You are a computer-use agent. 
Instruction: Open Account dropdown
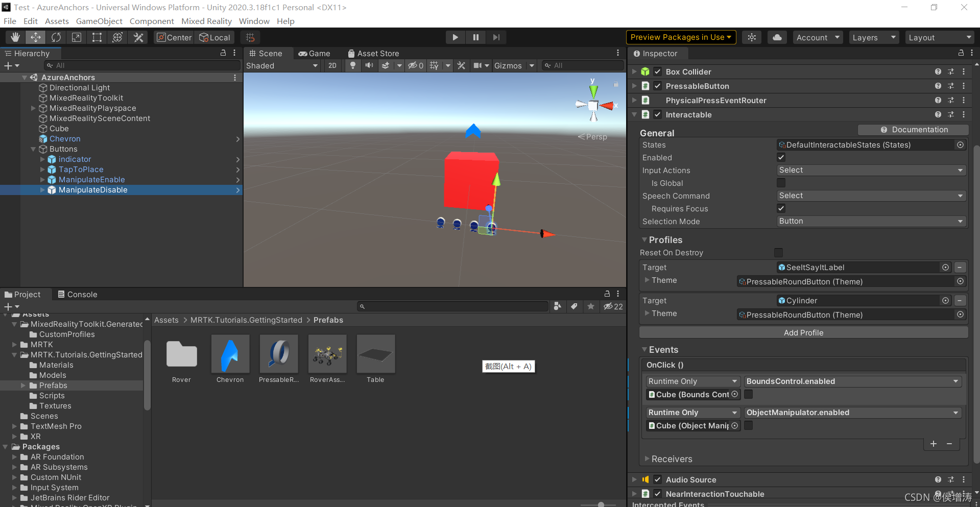(x=818, y=37)
